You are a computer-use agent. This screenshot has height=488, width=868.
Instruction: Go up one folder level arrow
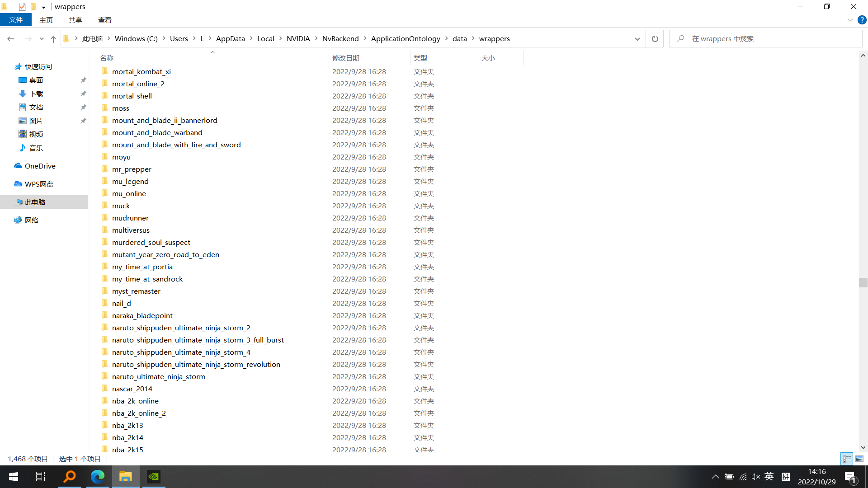53,39
